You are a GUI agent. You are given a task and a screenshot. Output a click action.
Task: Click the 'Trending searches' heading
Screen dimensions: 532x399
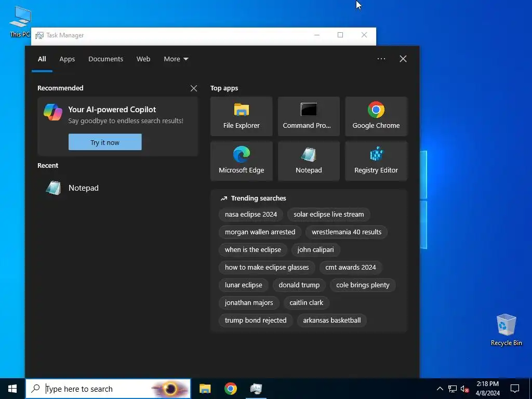258,198
